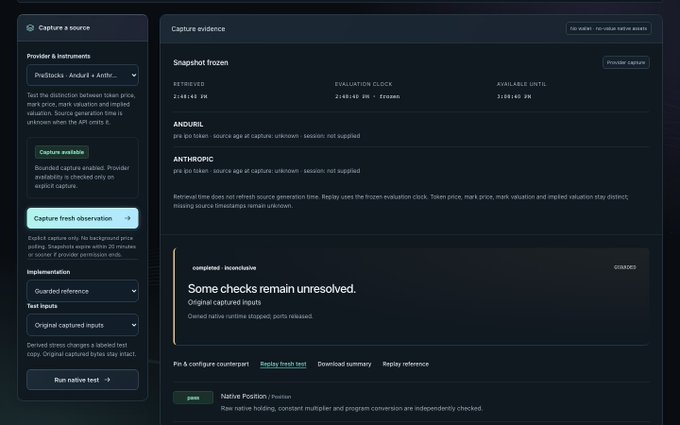The height and width of the screenshot is (425, 680).
Task: Click Replay reference
Action: (405, 364)
